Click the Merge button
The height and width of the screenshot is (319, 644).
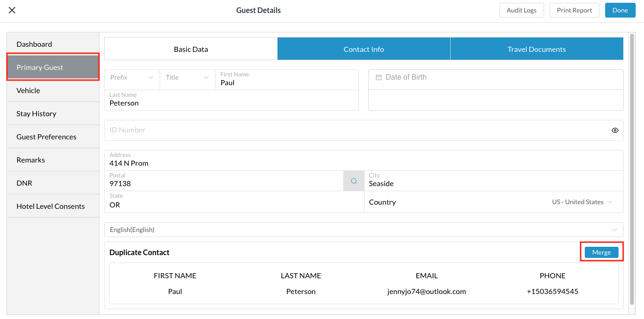[601, 252]
